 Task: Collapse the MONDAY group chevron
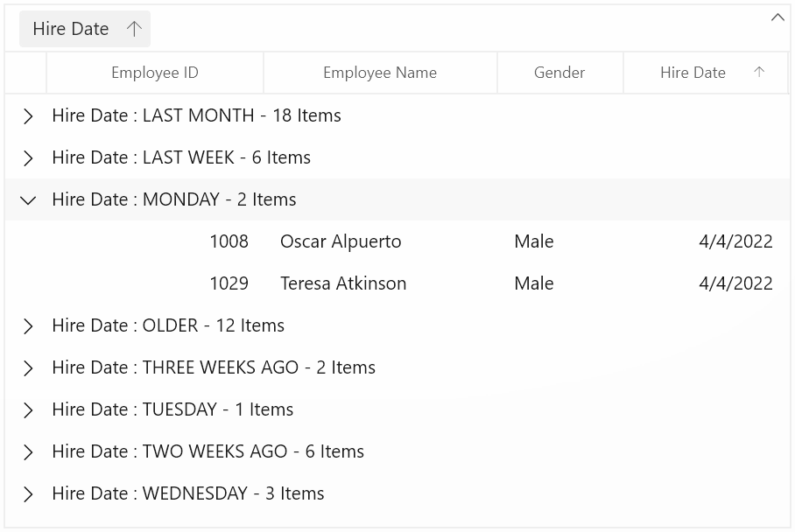click(x=28, y=200)
